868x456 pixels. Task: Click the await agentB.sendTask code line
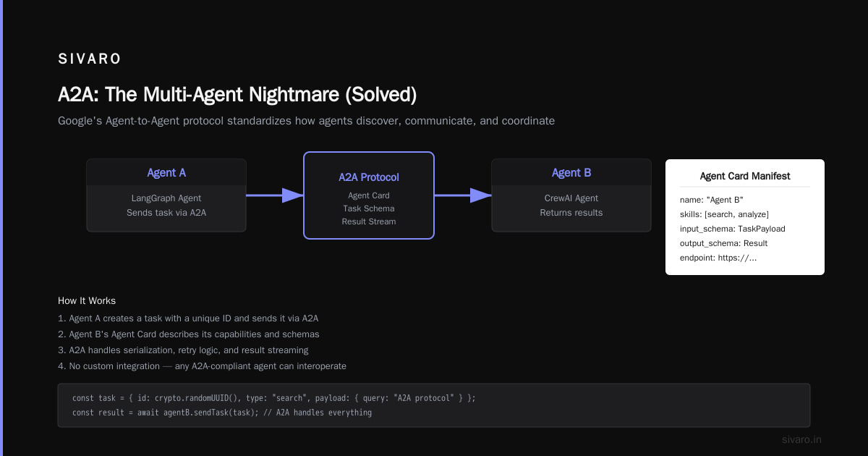[222, 413]
